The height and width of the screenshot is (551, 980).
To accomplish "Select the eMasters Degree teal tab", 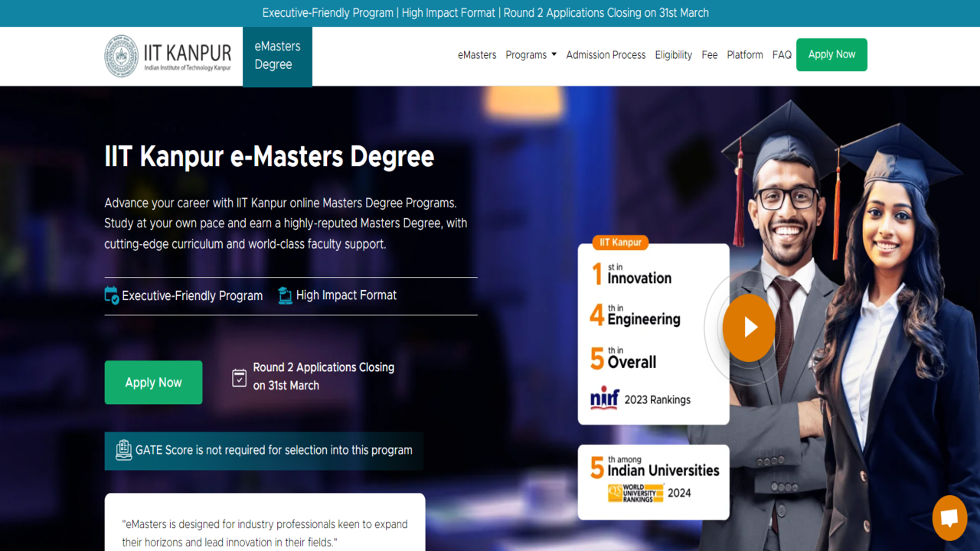I will tap(277, 56).
